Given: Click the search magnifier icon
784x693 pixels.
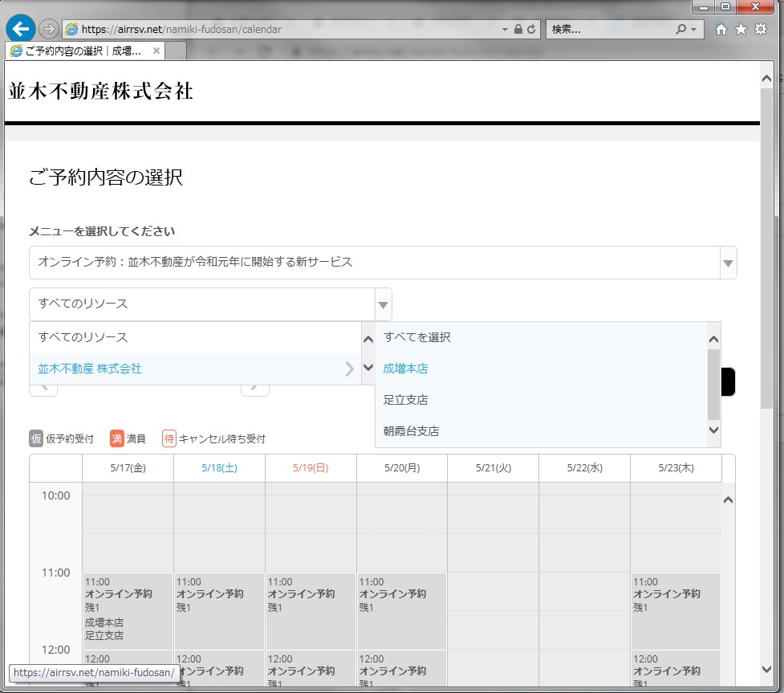Looking at the screenshot, I should (x=680, y=29).
